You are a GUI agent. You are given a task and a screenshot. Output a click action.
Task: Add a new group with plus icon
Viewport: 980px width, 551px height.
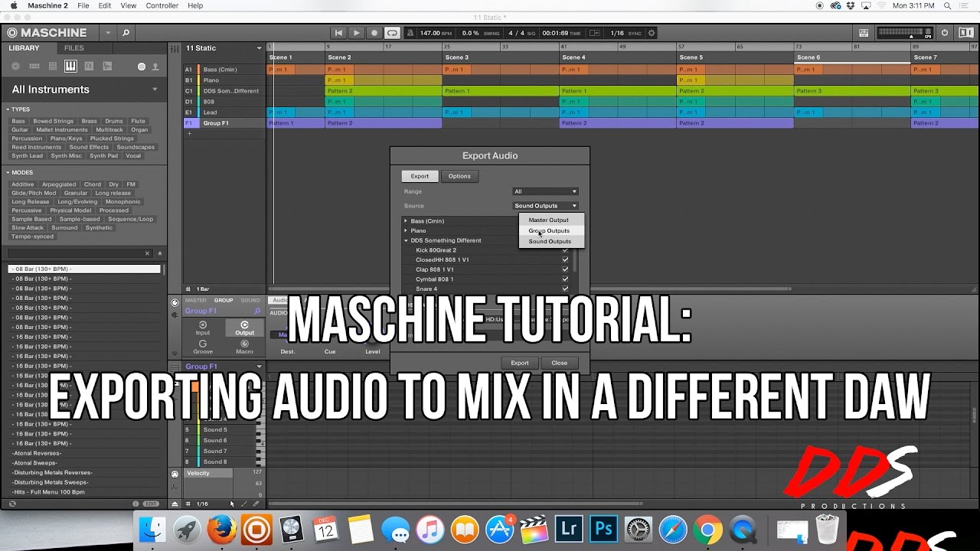coord(189,134)
